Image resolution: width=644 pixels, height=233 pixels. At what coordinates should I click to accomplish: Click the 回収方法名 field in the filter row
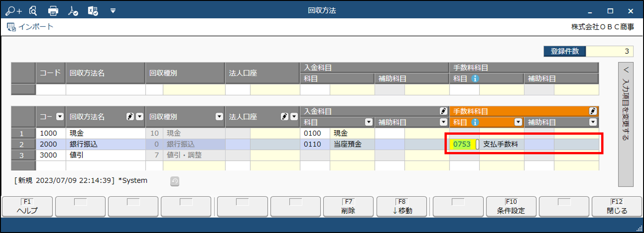(106, 89)
